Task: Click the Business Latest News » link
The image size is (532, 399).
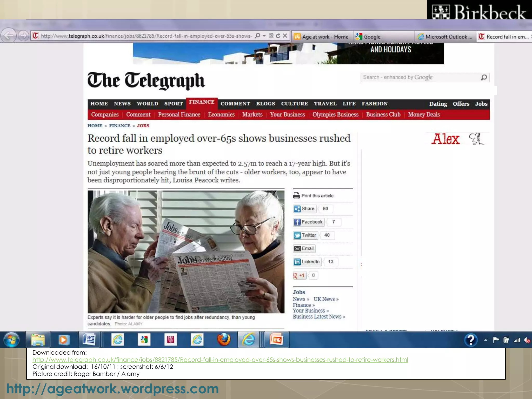Action: [x=319, y=317]
